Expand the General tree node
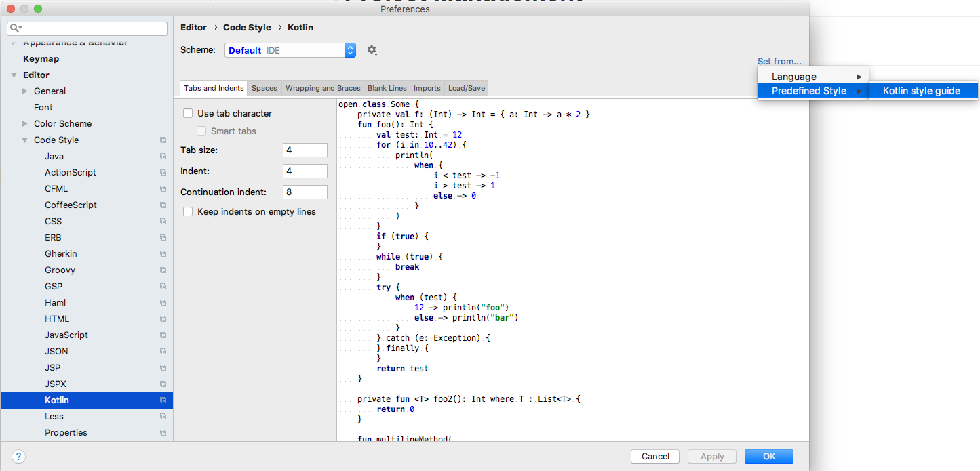Image resolution: width=980 pixels, height=471 pixels. pyautogui.click(x=25, y=91)
